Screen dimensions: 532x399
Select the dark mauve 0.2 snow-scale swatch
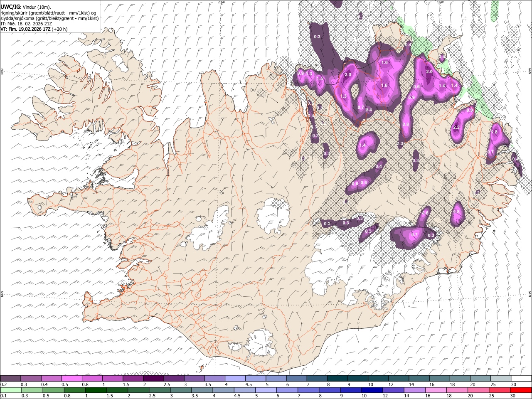click(10, 379)
